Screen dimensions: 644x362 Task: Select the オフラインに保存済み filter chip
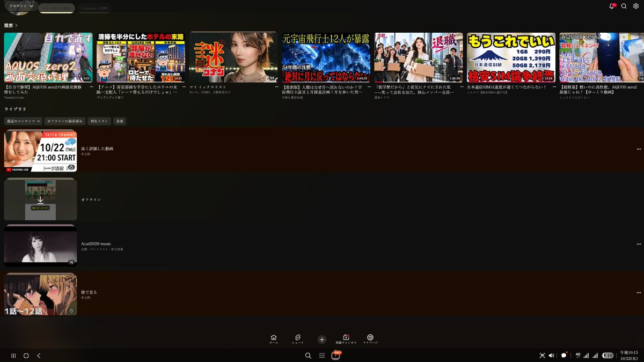pos(65,121)
